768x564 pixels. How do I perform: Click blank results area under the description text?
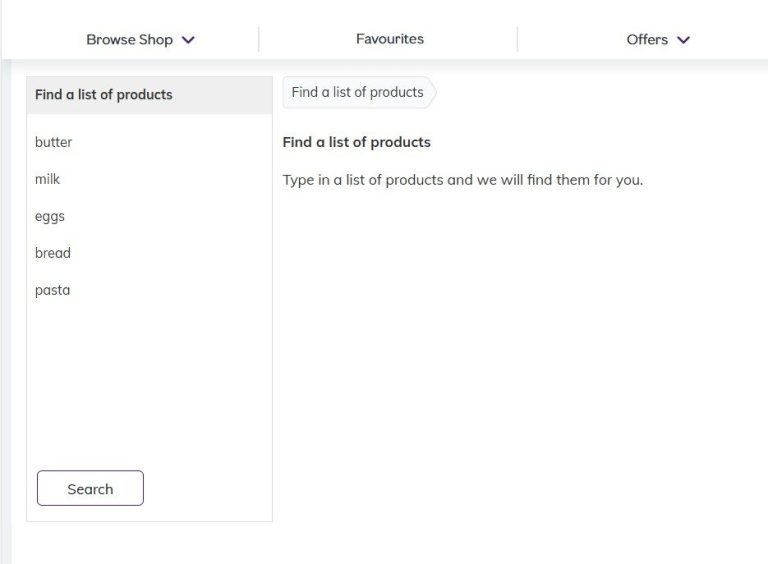pyautogui.click(x=520, y=350)
